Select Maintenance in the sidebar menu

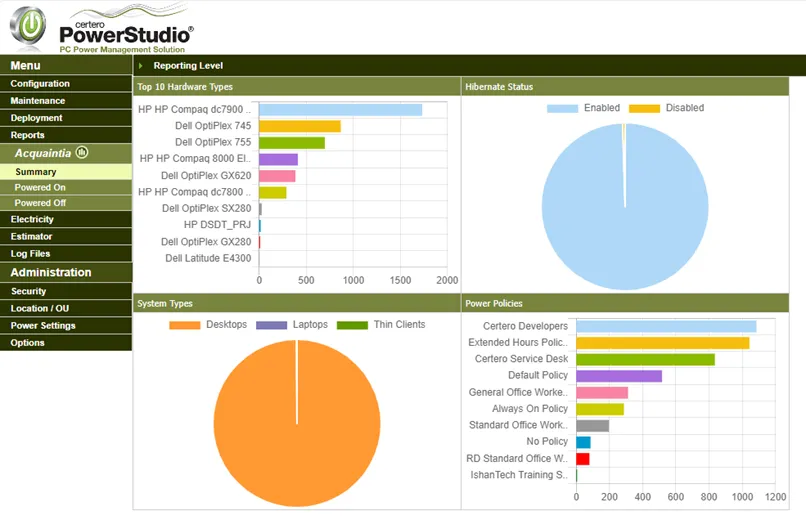click(x=38, y=101)
